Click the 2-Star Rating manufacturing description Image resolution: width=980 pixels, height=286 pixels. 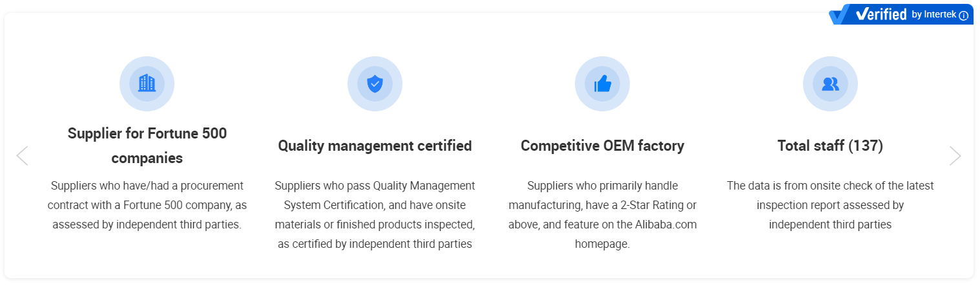click(x=602, y=215)
